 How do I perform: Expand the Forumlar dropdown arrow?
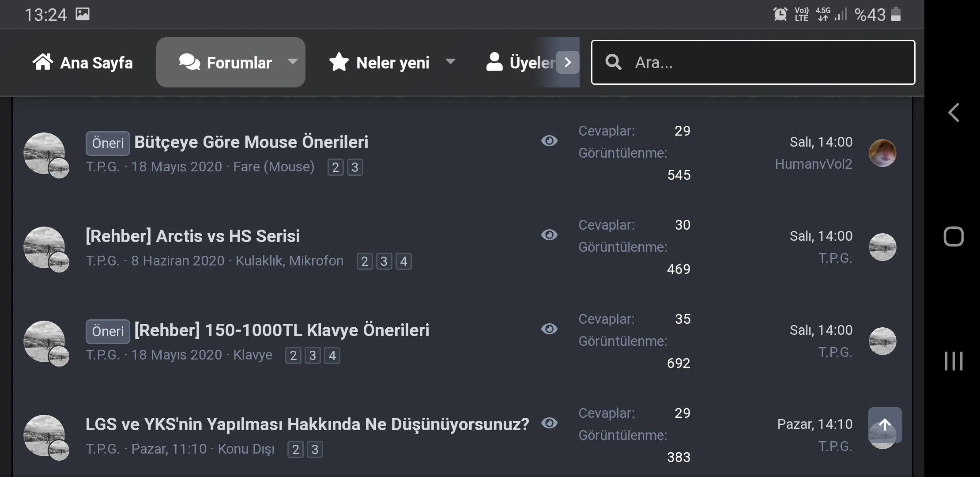293,62
